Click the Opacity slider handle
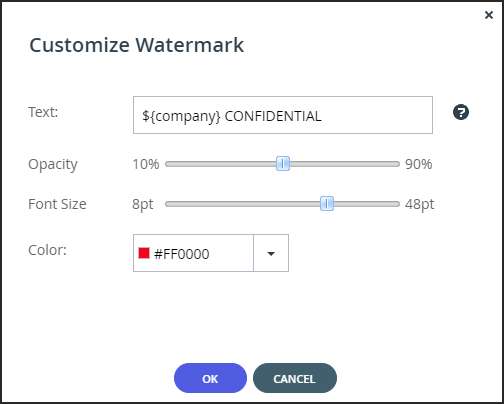This screenshot has width=504, height=404. (283, 164)
